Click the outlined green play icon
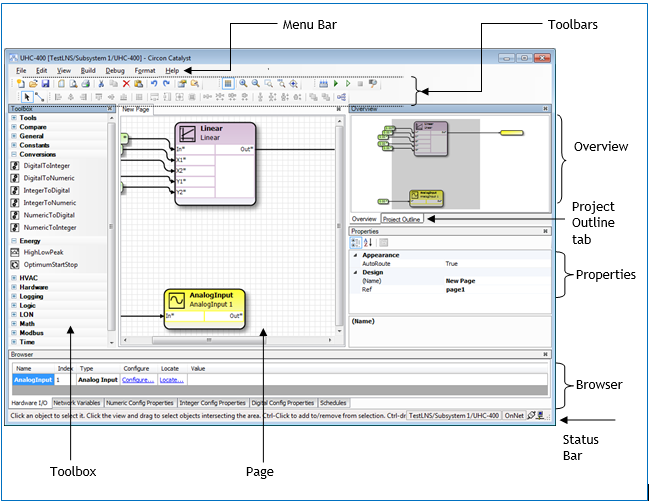The height and width of the screenshot is (503, 649). coord(348,84)
